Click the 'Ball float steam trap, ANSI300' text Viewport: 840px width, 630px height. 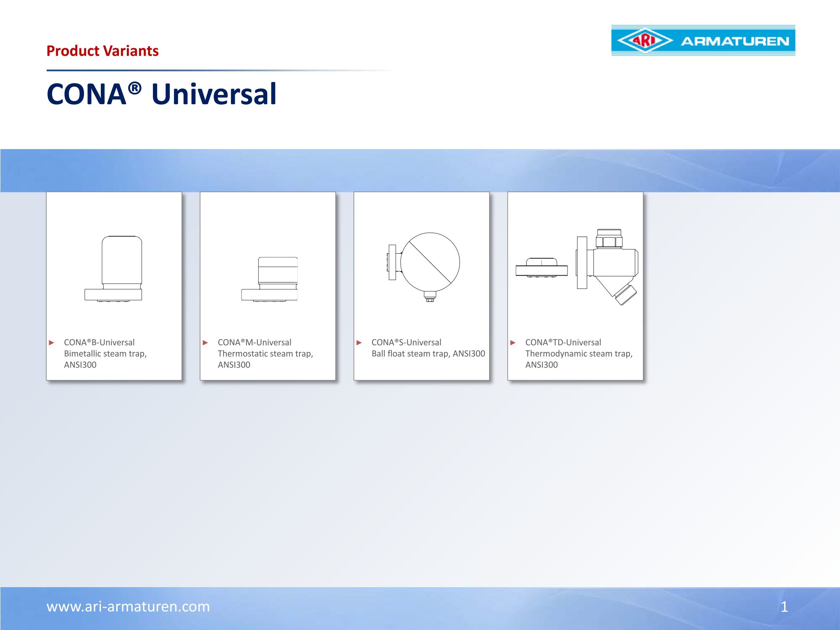pos(428,354)
